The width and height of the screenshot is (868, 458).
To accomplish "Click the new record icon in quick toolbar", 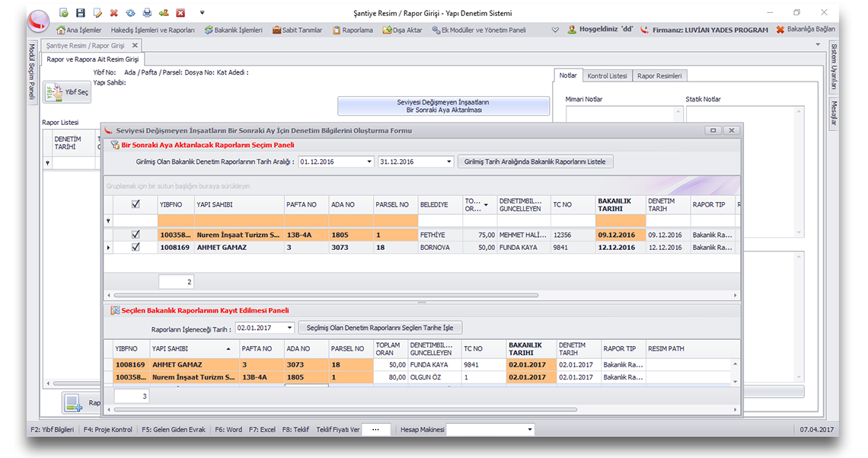I will [64, 13].
